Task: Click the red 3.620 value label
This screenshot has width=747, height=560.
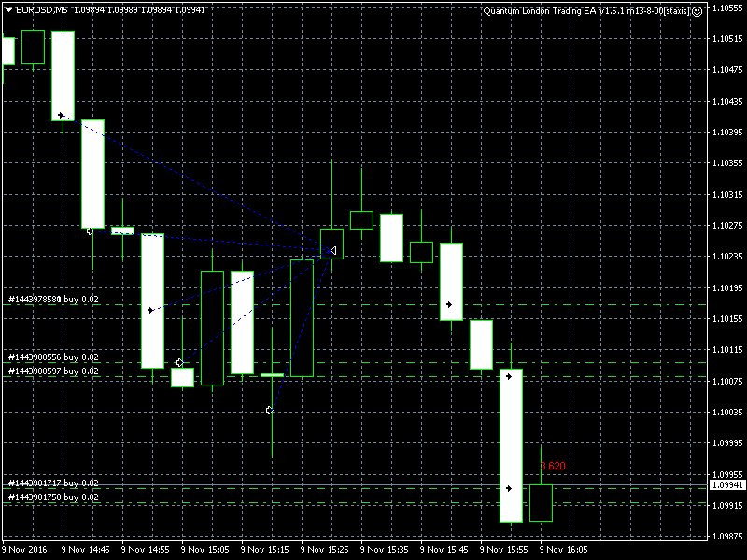Action: pos(553,466)
